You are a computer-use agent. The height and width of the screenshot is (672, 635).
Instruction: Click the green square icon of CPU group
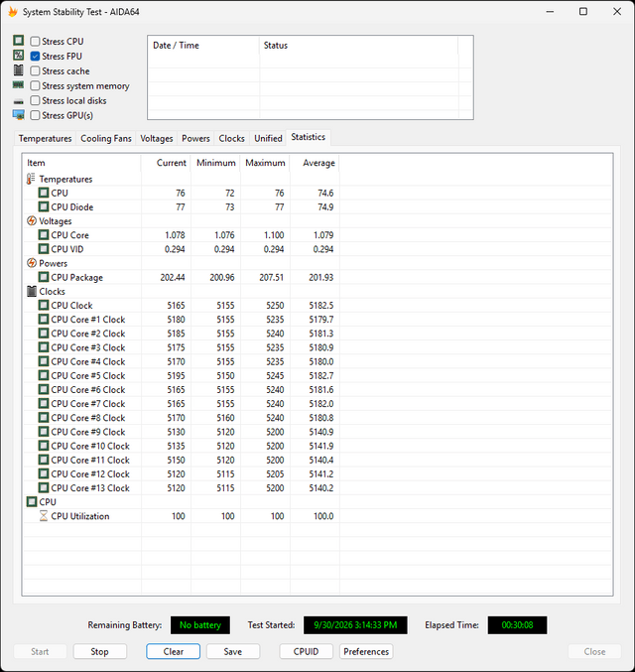click(32, 502)
